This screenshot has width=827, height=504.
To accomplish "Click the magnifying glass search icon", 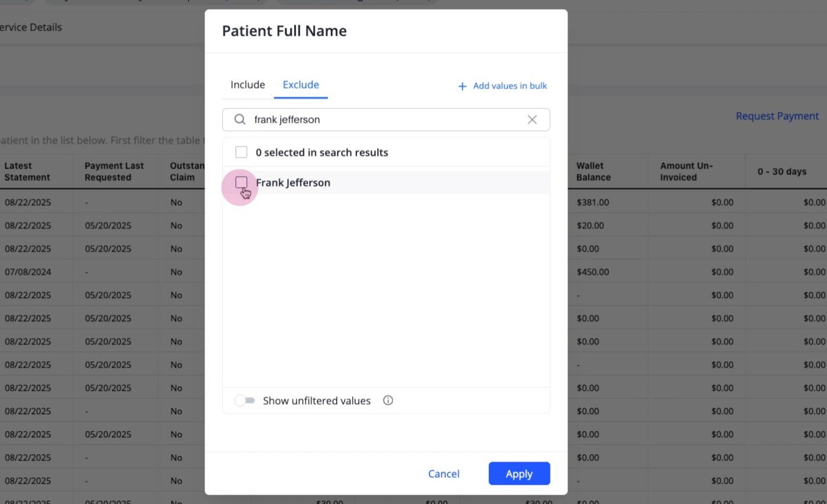I will pos(239,120).
